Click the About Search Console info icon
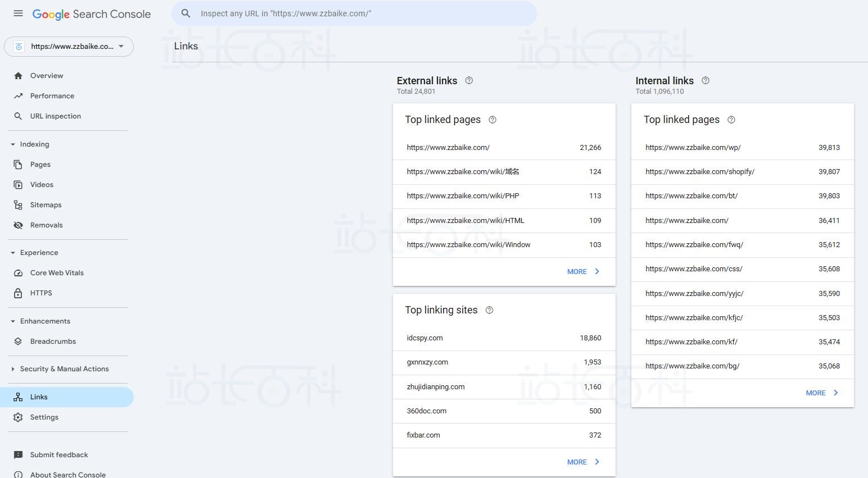Viewport: 868px width, 478px height. [x=18, y=475]
